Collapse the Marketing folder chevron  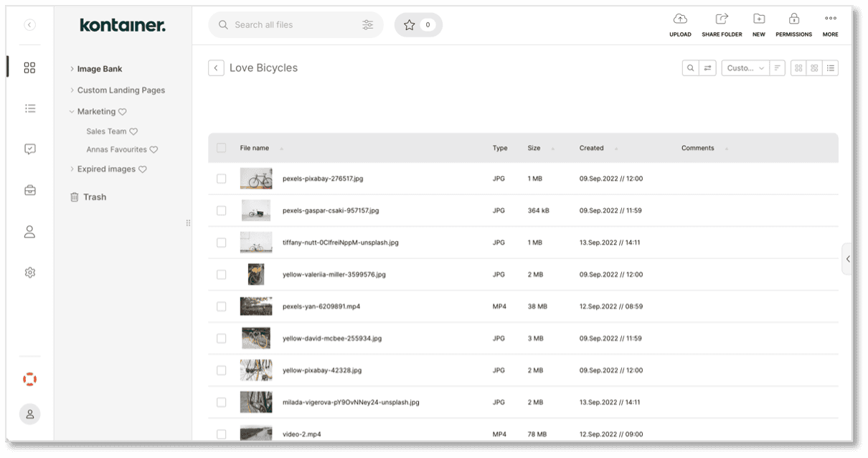[70, 111]
